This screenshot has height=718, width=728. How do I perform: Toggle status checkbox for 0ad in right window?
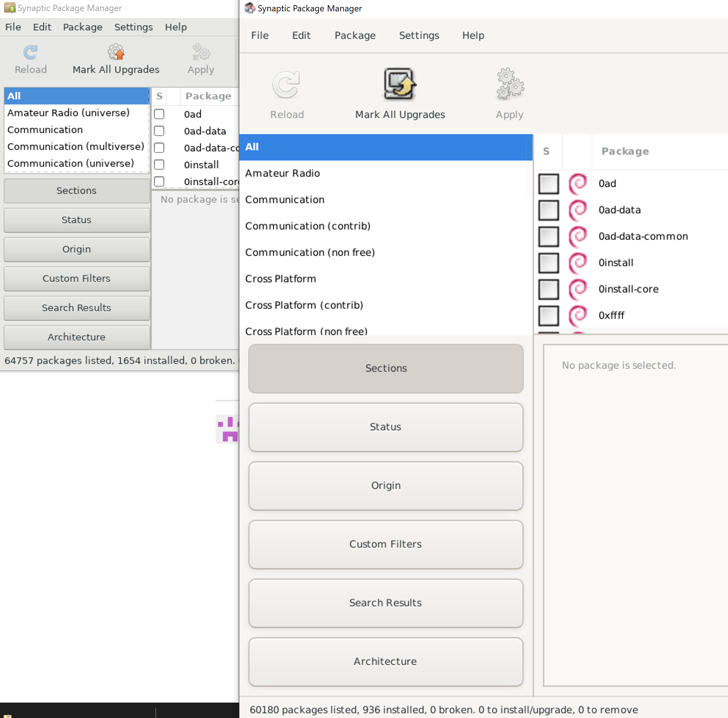[548, 184]
